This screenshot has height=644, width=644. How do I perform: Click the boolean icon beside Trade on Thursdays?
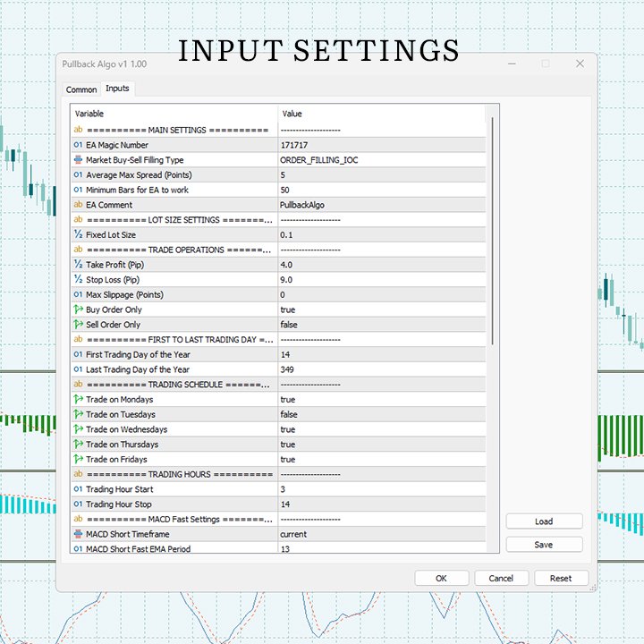pos(78,444)
